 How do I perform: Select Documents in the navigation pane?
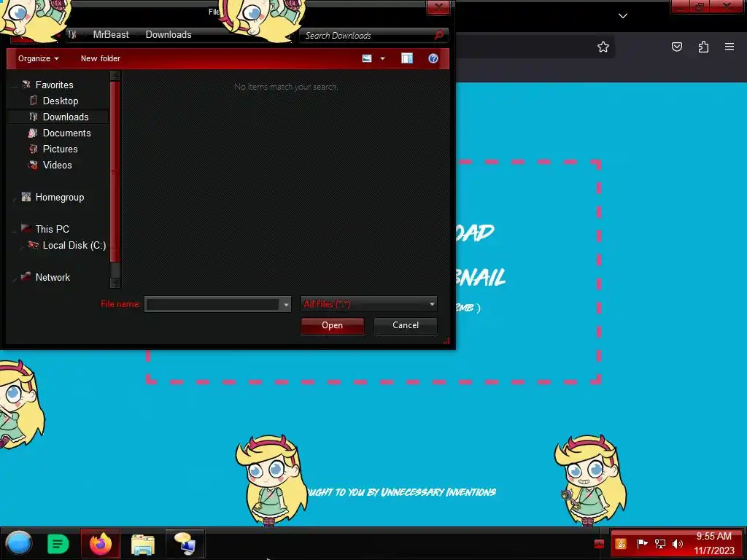click(x=66, y=133)
